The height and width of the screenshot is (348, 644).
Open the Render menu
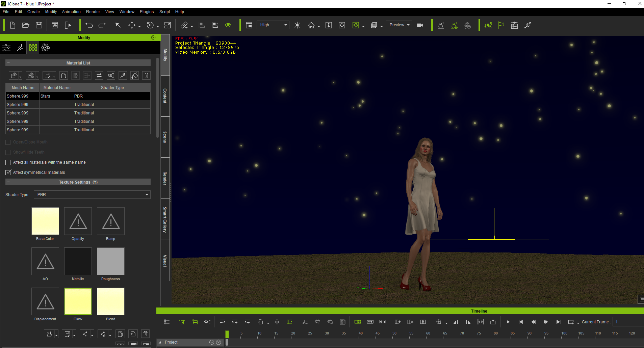tap(93, 12)
